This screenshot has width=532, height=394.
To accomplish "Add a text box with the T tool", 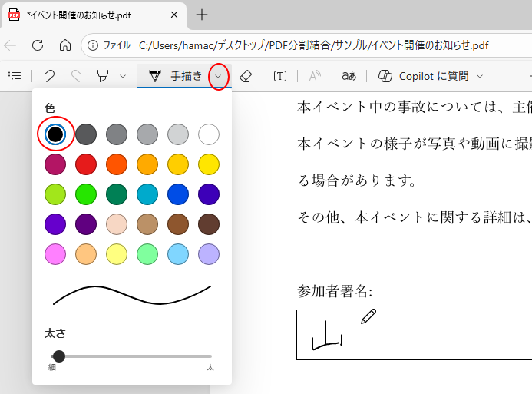I will pos(280,76).
